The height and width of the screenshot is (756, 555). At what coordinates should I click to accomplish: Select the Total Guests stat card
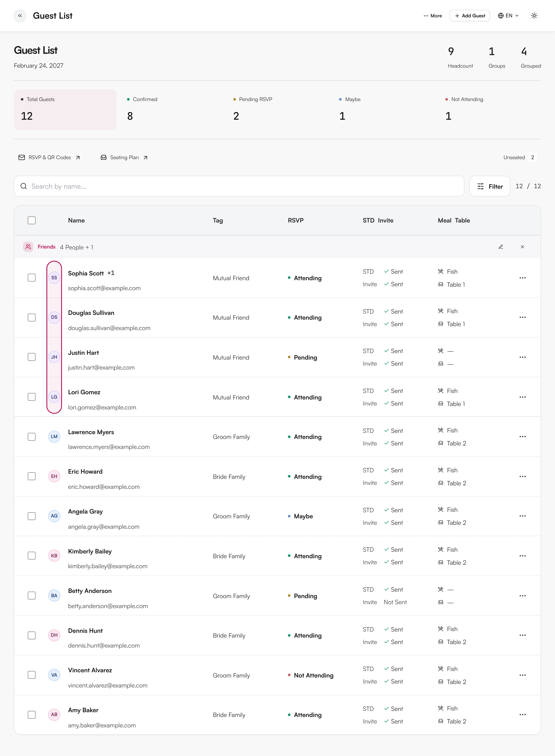[x=65, y=110]
